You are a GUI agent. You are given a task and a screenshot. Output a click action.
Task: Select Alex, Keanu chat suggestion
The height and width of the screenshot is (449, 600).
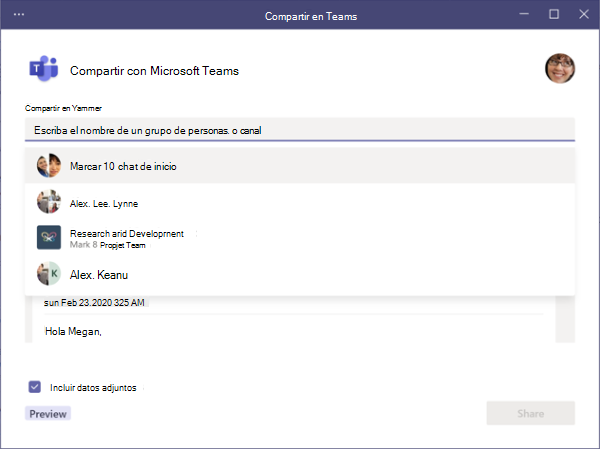click(x=300, y=274)
